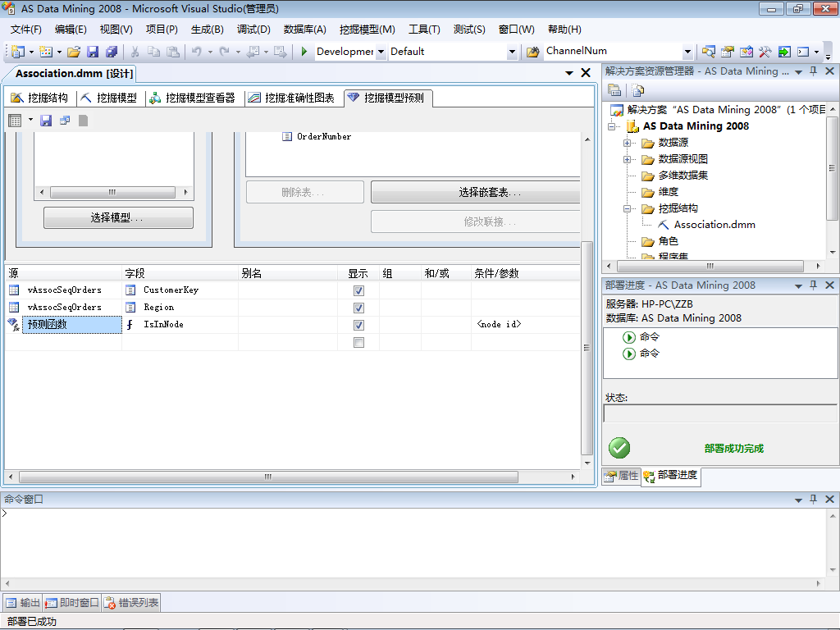Open the 属性 panel tab

click(x=622, y=476)
